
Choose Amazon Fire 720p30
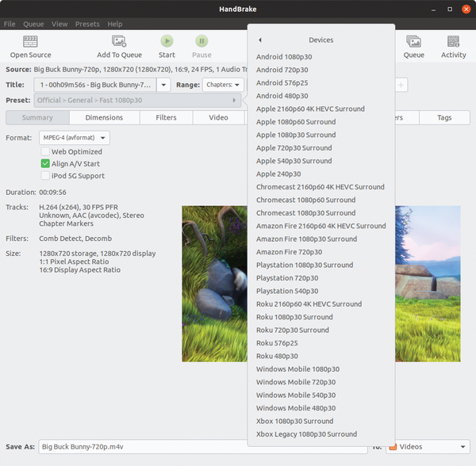(x=321, y=252)
